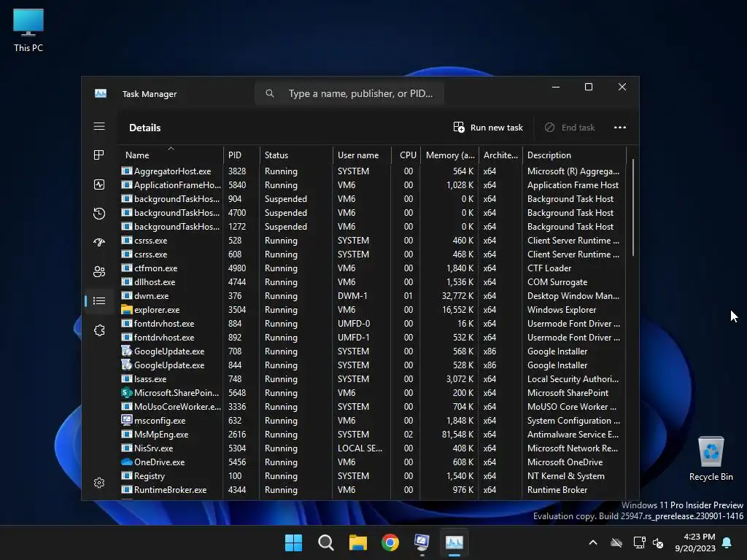This screenshot has width=747, height=560.
Task: Select the Registry process row
Action: point(373,476)
